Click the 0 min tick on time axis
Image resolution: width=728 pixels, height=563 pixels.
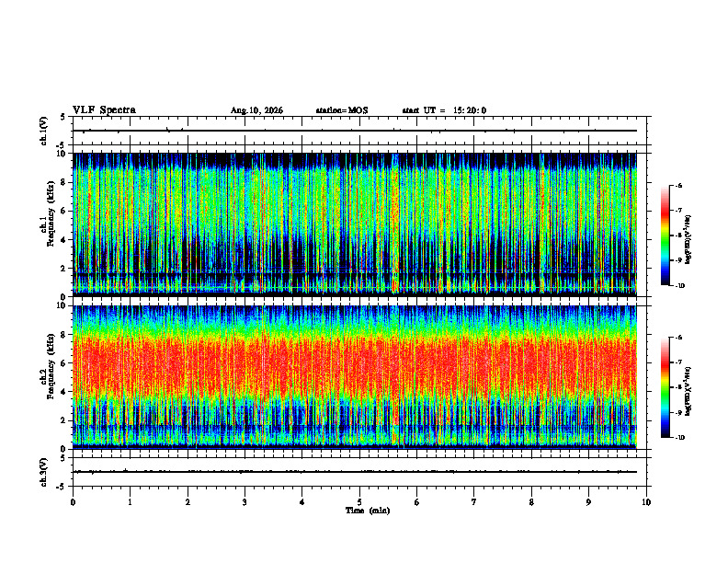click(73, 502)
